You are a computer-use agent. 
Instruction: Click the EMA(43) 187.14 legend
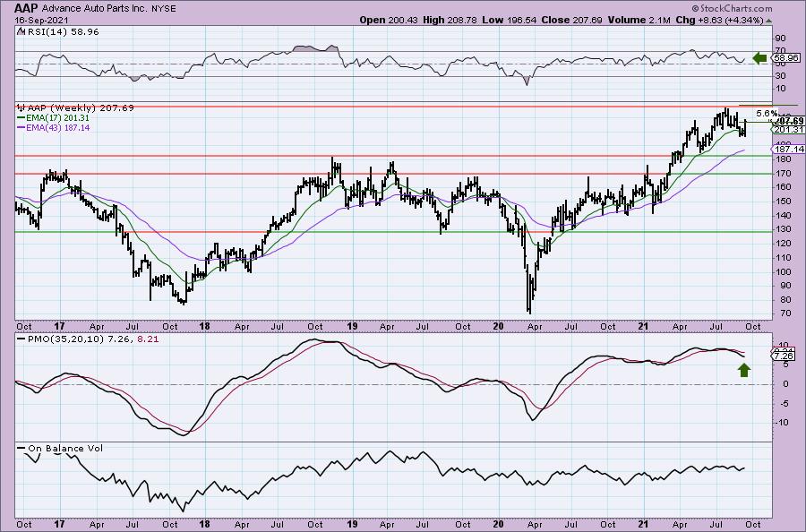point(56,127)
